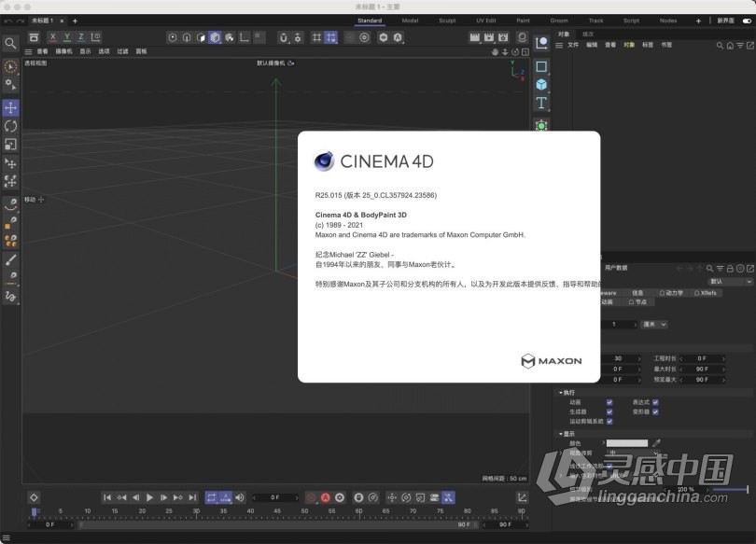Increment the 工程时长 value arrow
Viewport: 756px width, 544px height.
click(723, 358)
